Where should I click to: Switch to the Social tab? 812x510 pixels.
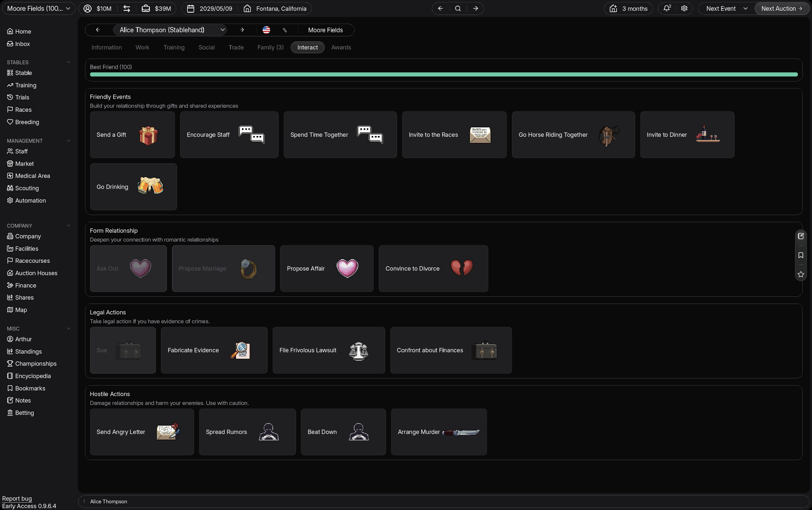(206, 47)
